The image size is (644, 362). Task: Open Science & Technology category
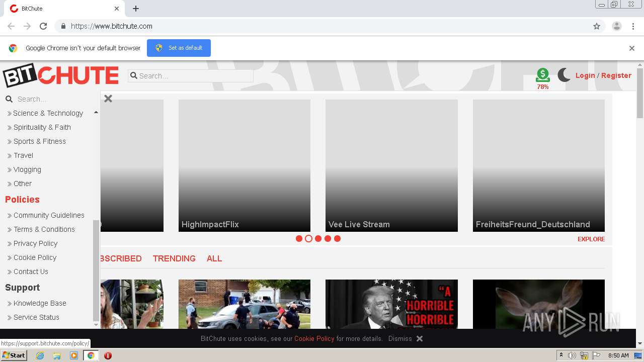coord(48,113)
